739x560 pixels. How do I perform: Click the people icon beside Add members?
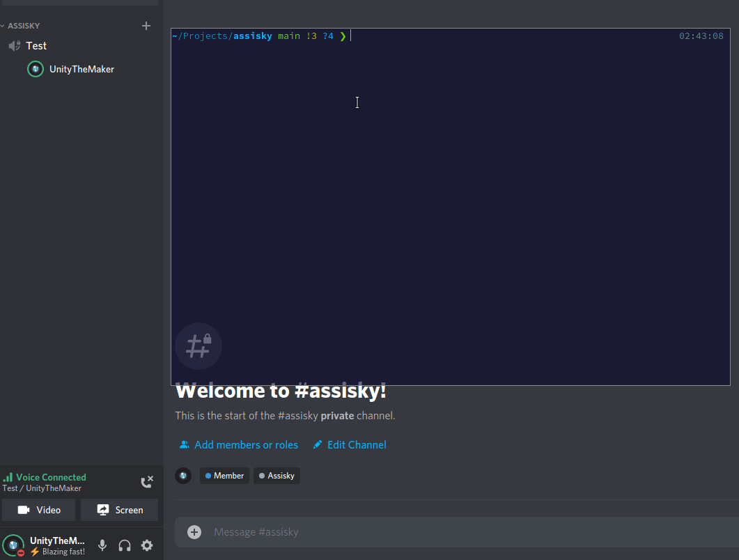[185, 444]
